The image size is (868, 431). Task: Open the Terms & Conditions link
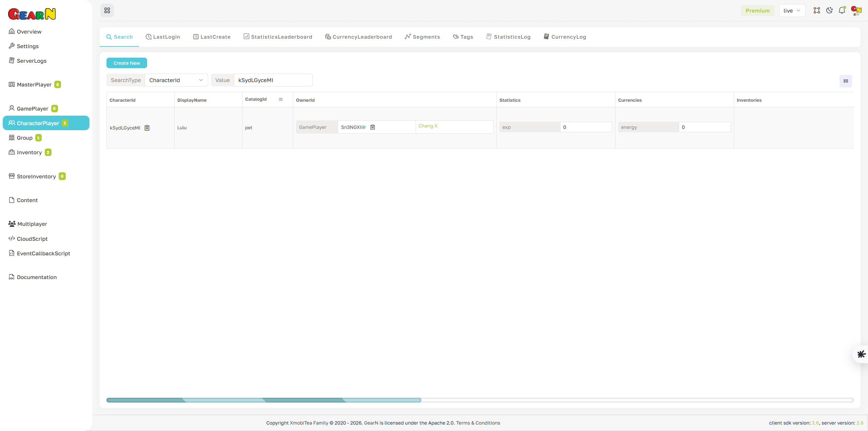[478, 423]
